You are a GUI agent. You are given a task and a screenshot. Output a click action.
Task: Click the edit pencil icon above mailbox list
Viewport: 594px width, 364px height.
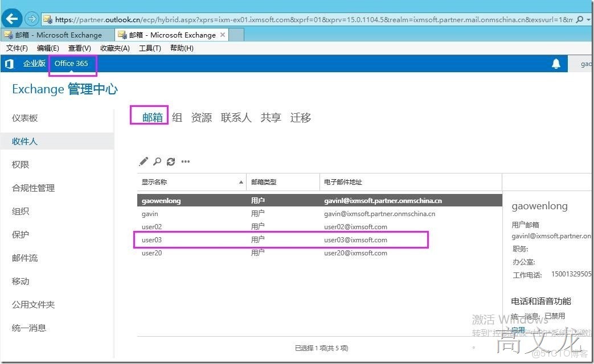click(143, 162)
